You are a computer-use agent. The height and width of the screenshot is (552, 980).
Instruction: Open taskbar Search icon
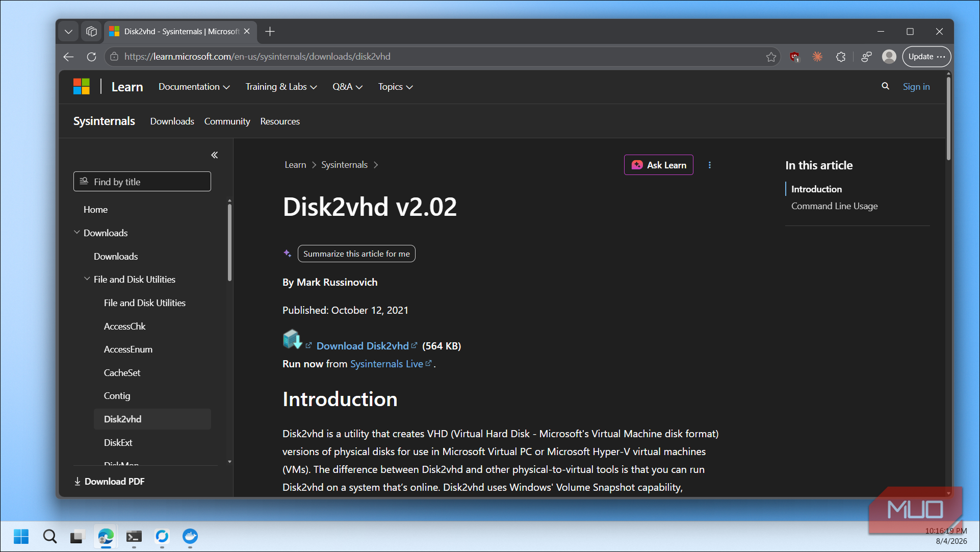pos(49,536)
